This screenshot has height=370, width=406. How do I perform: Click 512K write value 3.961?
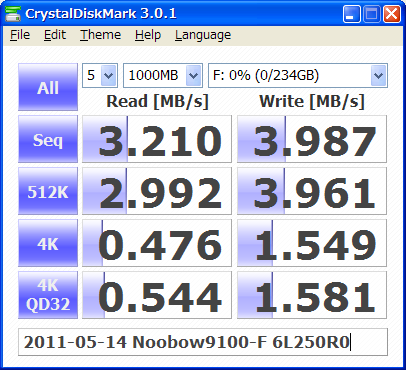pyautogui.click(x=312, y=191)
